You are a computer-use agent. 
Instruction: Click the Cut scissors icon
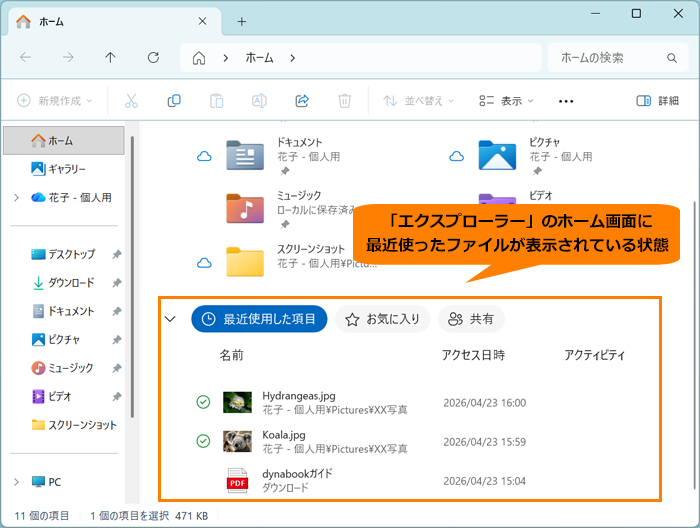click(x=131, y=101)
